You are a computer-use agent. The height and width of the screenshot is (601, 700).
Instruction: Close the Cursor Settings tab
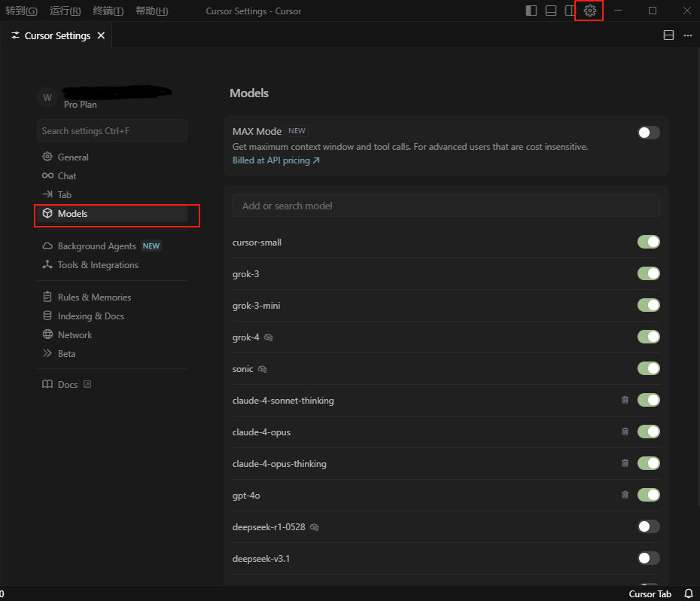pyautogui.click(x=102, y=35)
